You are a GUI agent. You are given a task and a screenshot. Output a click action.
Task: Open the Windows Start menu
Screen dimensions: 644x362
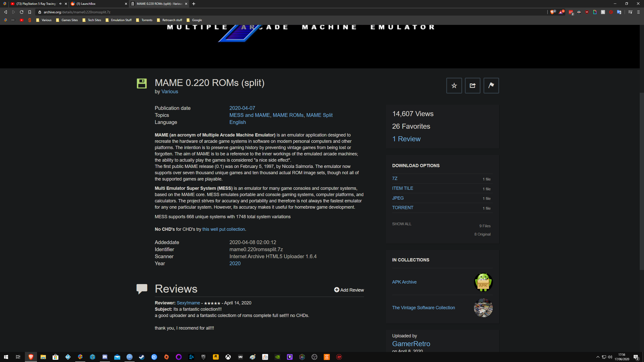coord(6,357)
